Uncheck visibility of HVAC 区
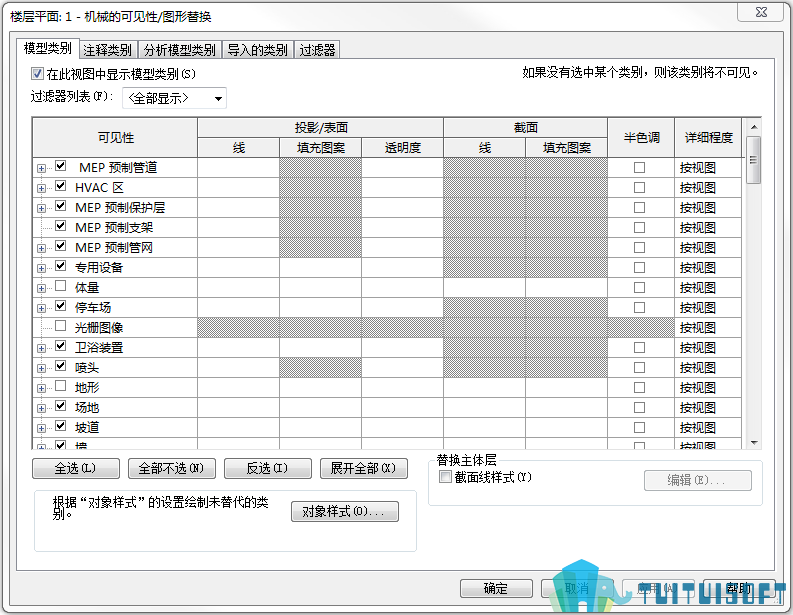Screen dimensions: 793x615 61,186
